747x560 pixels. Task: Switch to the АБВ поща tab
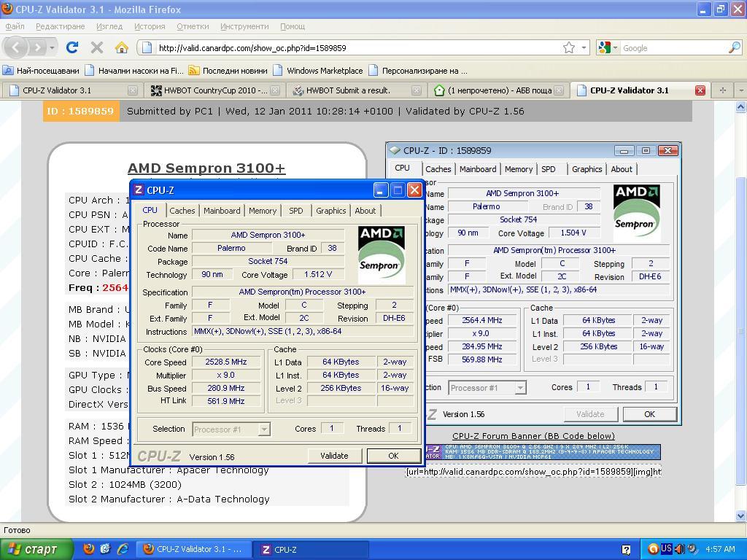click(498, 90)
